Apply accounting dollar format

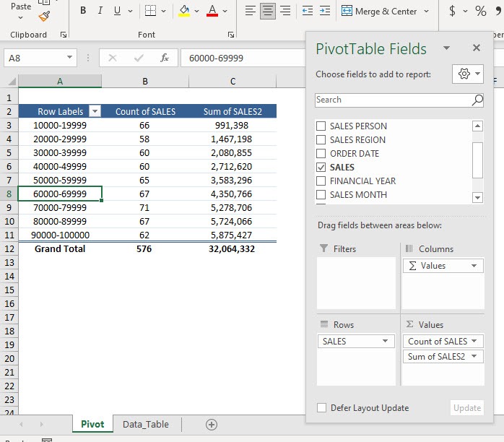click(x=452, y=12)
